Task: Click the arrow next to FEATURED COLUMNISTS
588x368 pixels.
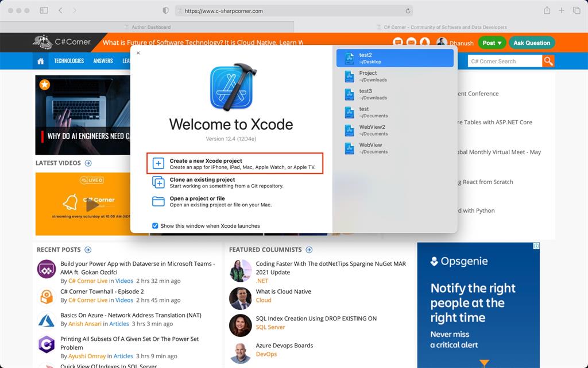Action: coord(309,250)
